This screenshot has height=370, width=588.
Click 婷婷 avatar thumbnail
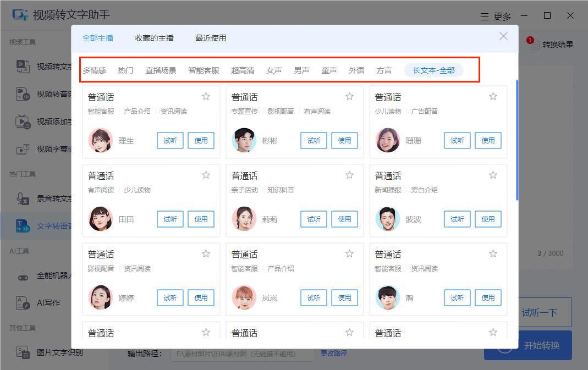point(101,297)
